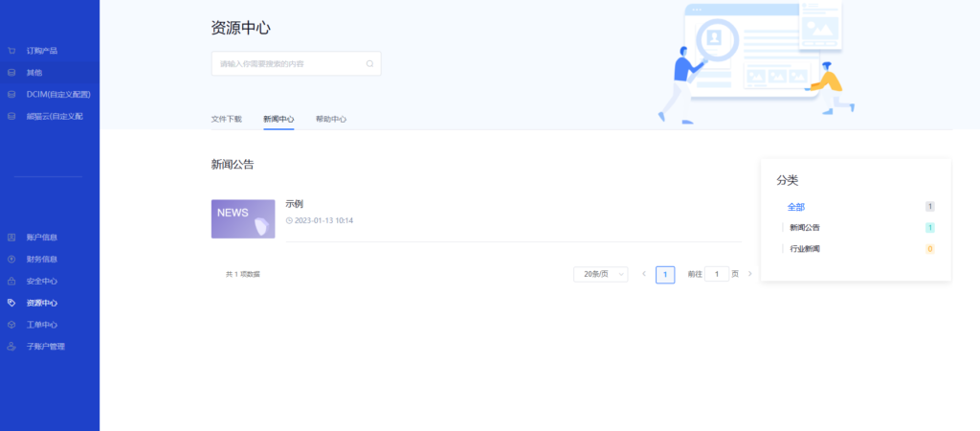The height and width of the screenshot is (431, 980).
Task: Open the 20条/页 page size dropdown
Action: [601, 274]
